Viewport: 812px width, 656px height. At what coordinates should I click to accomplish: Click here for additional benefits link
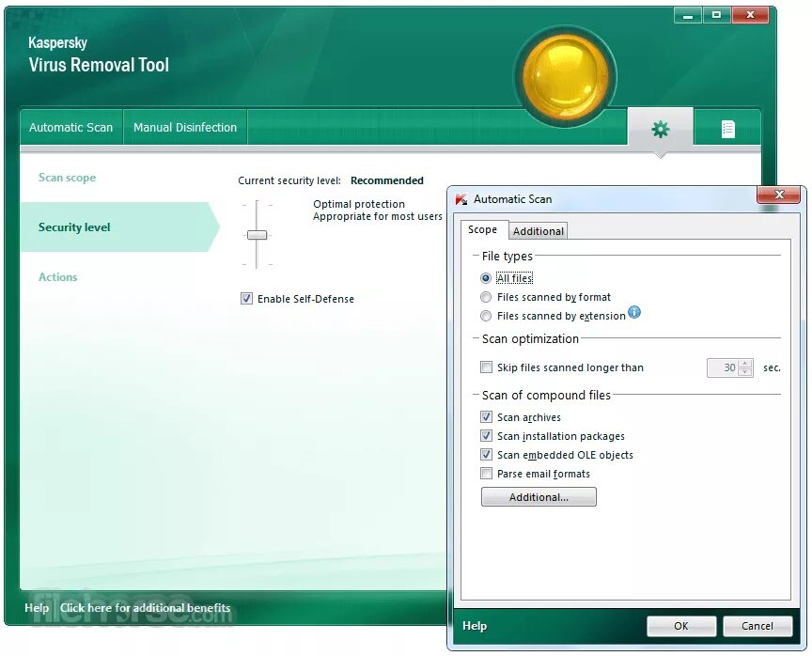pyautogui.click(x=145, y=608)
